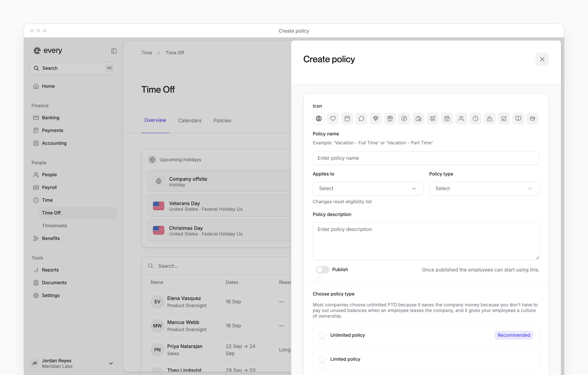This screenshot has height=375, width=588.
Task: Open the Company offsite holiday card
Action: click(220, 181)
